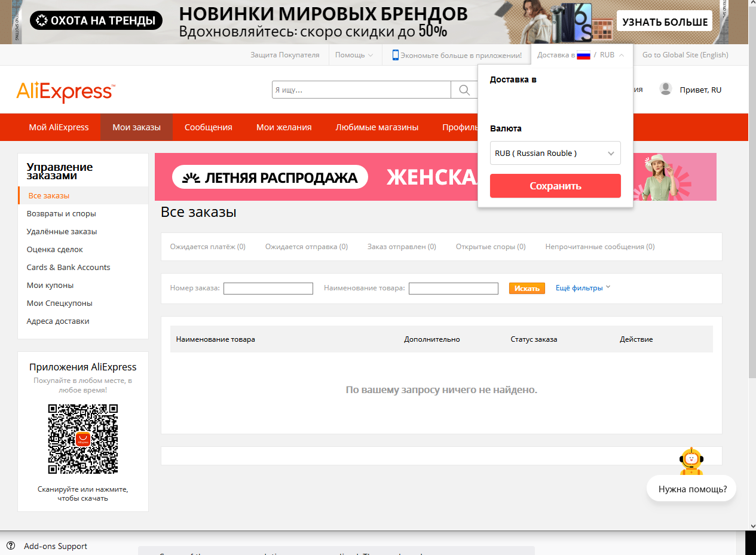Screen dimensions: 756x555
Task: Expand Ещё фильтры options
Action: pos(583,288)
